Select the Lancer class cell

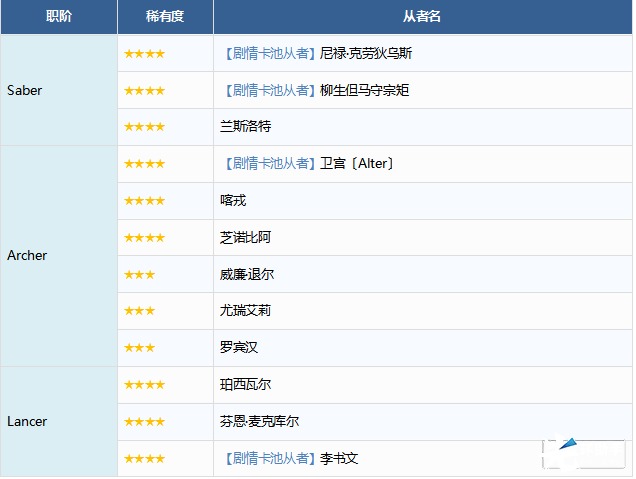point(27,422)
